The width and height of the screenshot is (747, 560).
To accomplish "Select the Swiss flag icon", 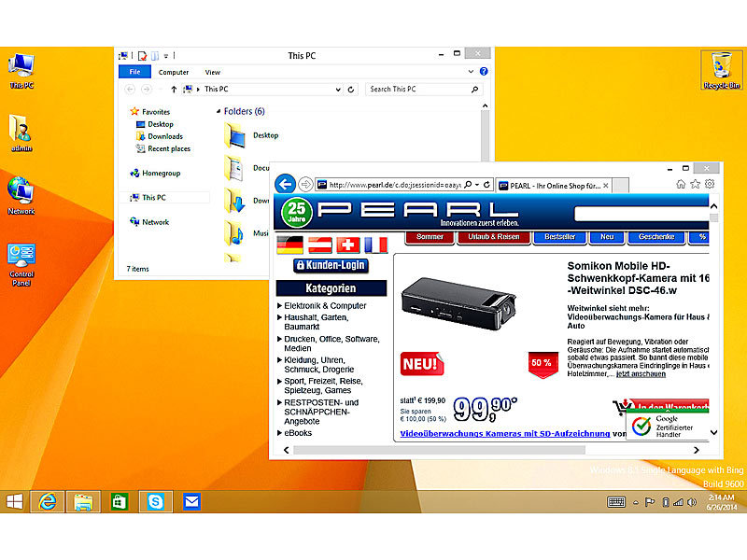I will click(x=348, y=245).
